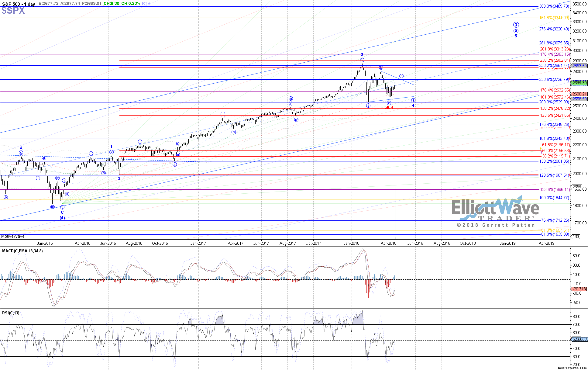Open the motivewave.com link at the bottom right

pyautogui.click(x=572, y=368)
